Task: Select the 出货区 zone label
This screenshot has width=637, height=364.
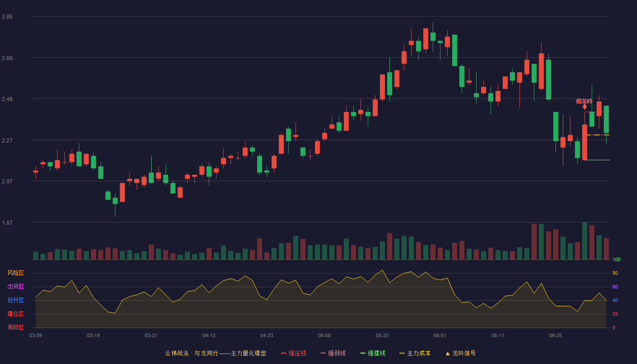Action: 15,287
